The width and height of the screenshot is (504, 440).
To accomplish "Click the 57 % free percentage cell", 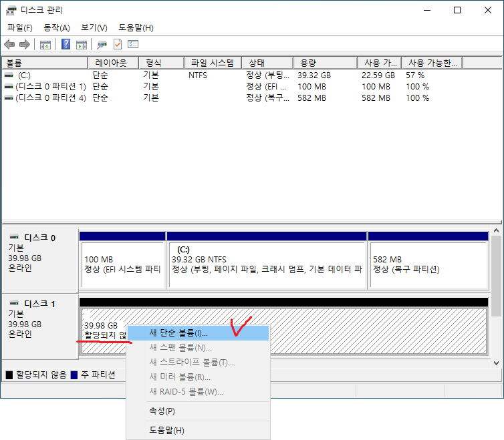I will (415, 75).
